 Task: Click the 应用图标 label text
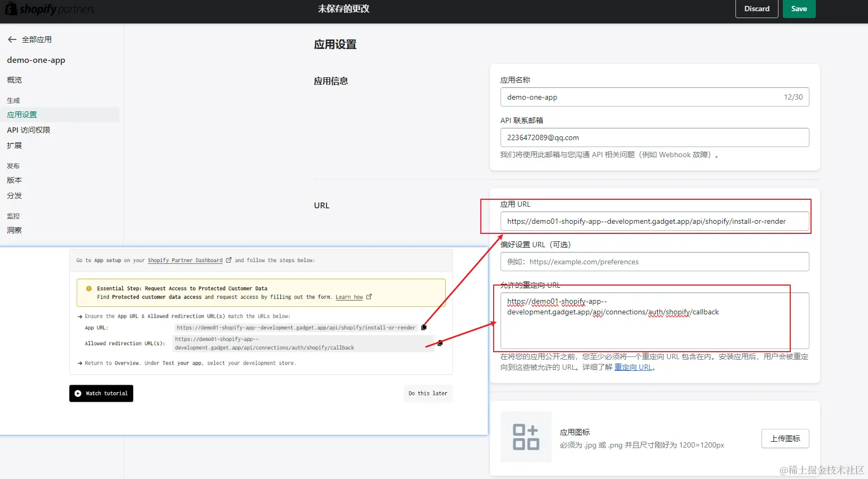(575, 432)
